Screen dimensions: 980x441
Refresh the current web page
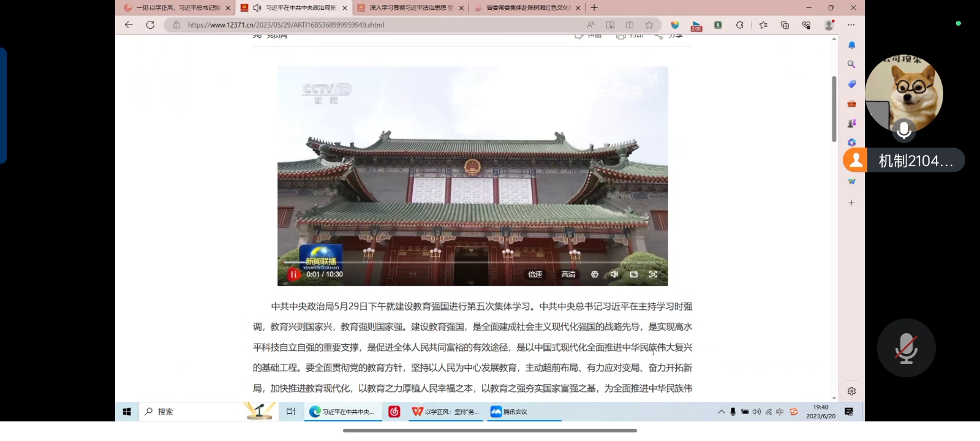point(150,25)
